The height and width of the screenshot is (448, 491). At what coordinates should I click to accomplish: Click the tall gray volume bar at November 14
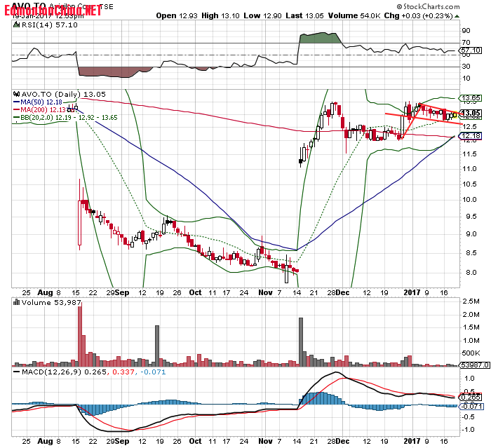[x=301, y=342]
